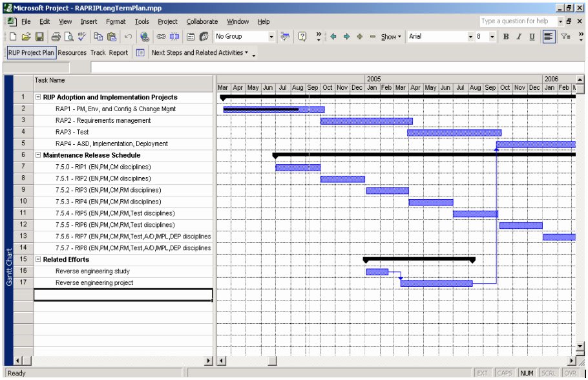This screenshot has height=380, width=588.
Task: Show subtasks using the plus icon
Action: tap(360, 36)
